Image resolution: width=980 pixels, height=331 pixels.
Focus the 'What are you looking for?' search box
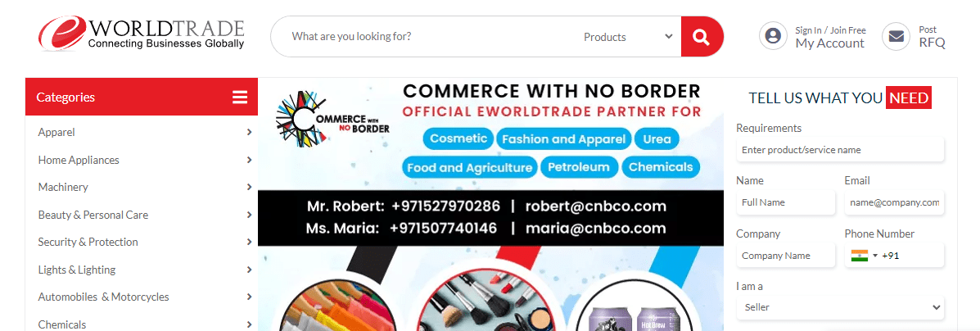[431, 36]
